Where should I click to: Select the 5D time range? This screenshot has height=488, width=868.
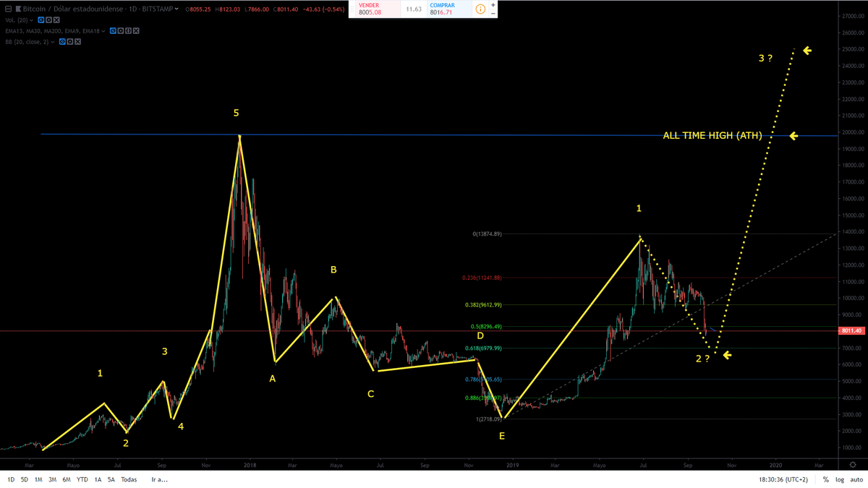pyautogui.click(x=24, y=479)
